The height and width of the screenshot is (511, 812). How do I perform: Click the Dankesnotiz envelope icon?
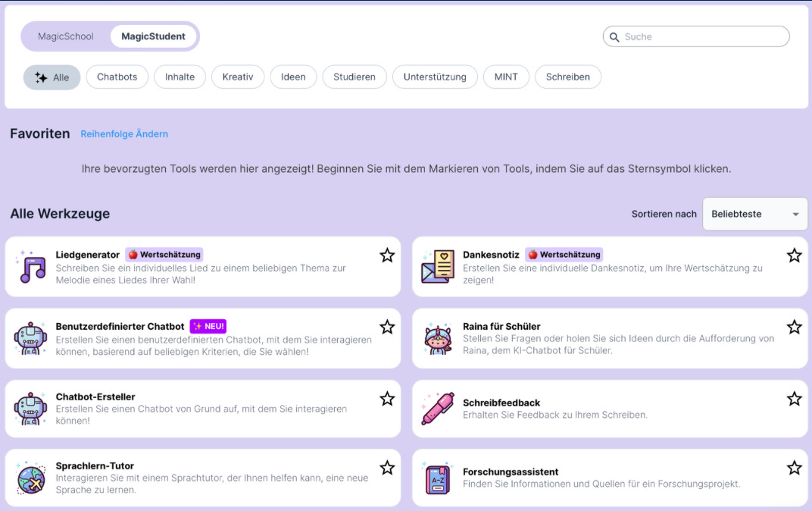(438, 267)
